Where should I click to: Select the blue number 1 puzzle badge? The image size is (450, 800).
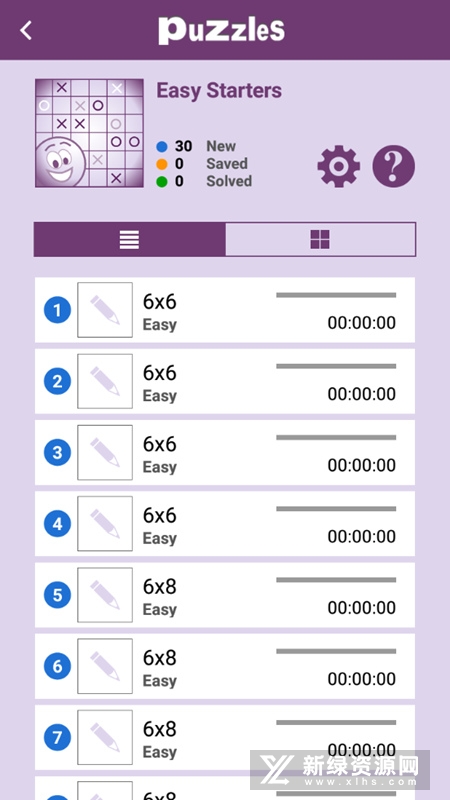(57, 310)
